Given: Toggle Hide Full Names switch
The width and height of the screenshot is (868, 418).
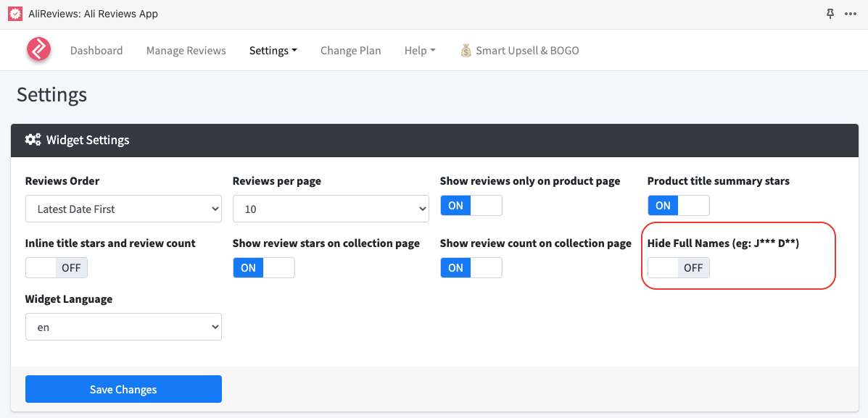Looking at the screenshot, I should click(678, 268).
